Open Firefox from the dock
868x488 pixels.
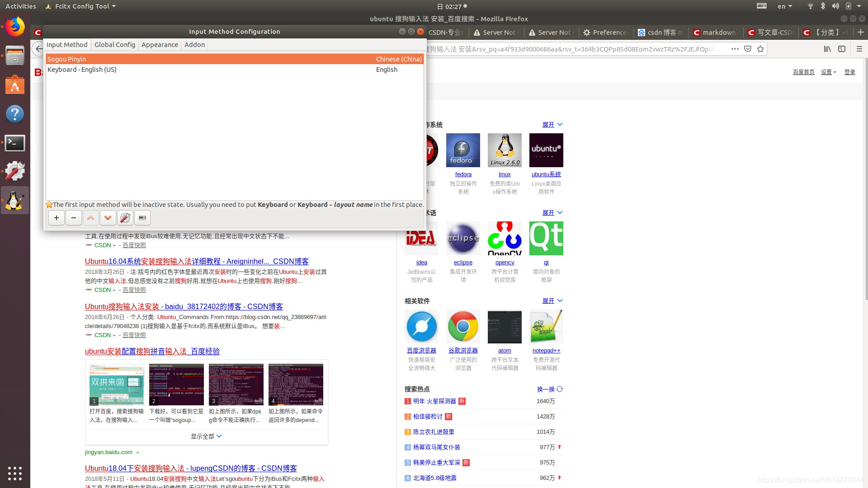click(x=15, y=27)
